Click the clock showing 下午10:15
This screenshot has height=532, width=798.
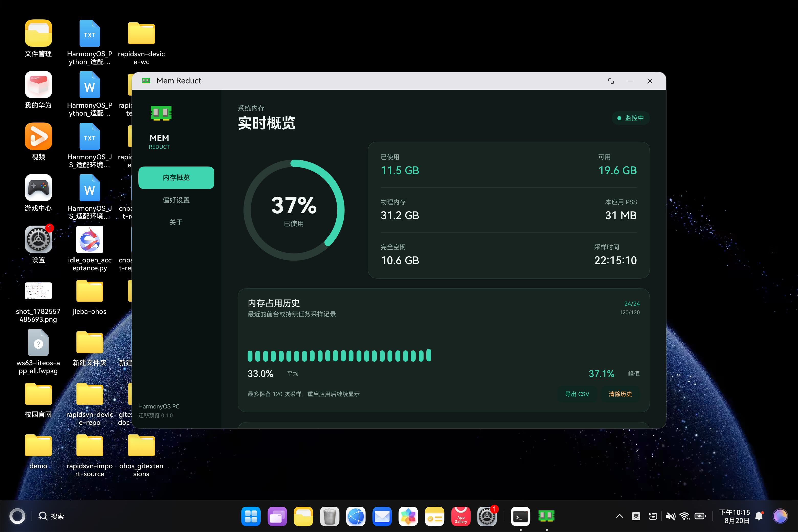pos(735,512)
